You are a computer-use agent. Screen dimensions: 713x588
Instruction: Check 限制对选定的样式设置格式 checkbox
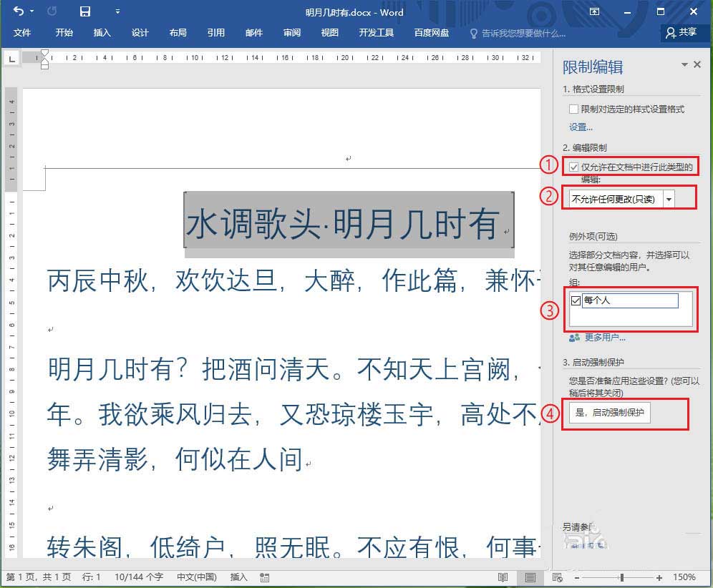tap(573, 109)
